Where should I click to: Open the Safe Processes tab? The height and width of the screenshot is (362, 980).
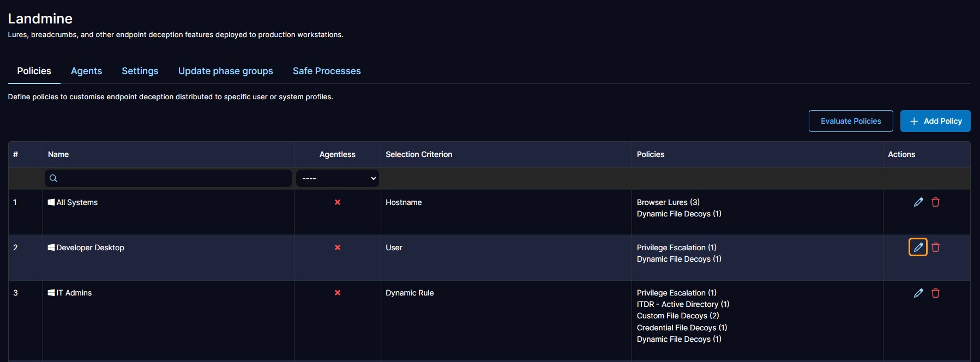click(327, 71)
